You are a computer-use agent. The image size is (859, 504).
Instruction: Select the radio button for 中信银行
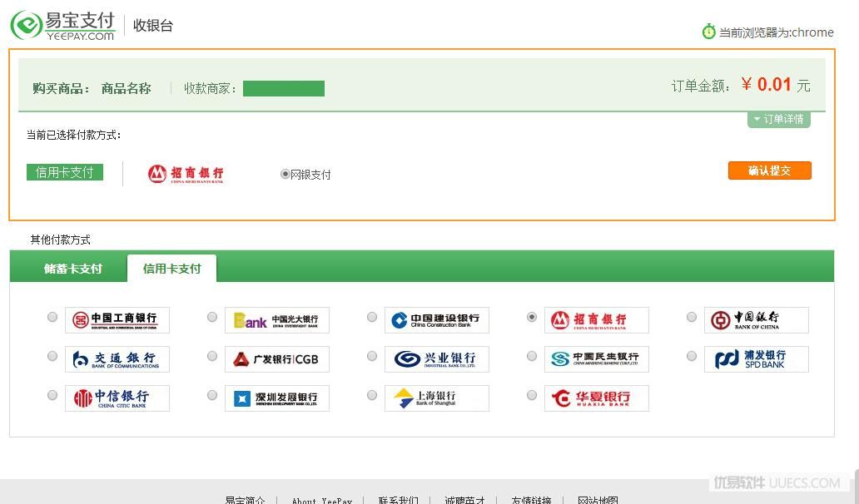point(52,395)
